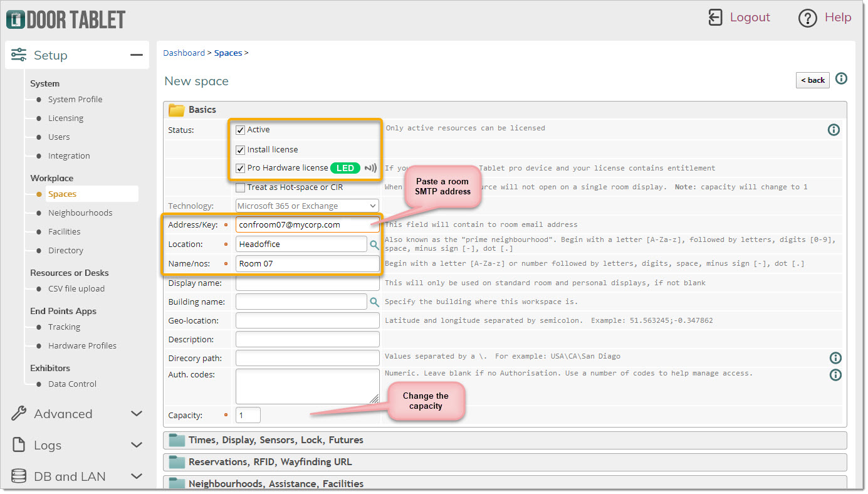
Task: Enable Treat as Hot-space or CIR
Action: coord(241,187)
